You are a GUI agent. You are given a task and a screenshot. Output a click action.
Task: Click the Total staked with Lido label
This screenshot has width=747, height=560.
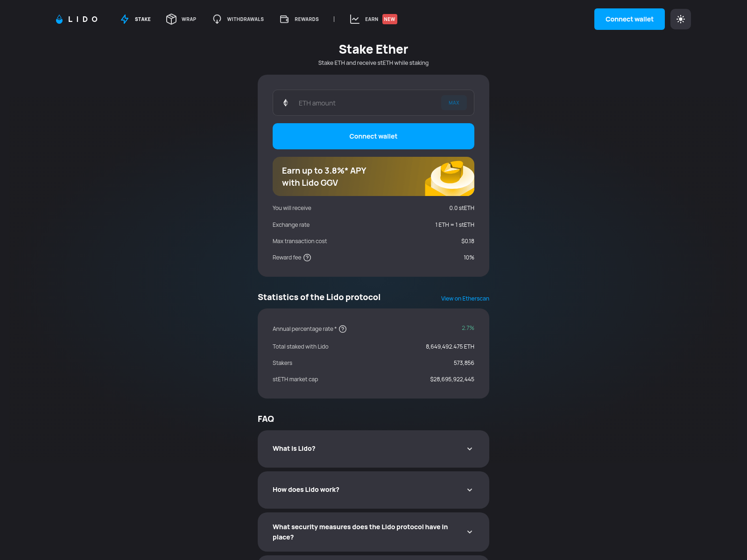click(300, 347)
